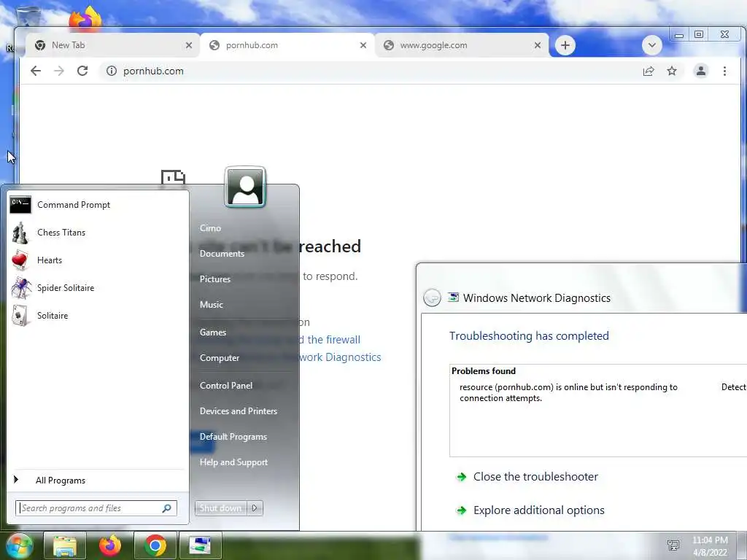Open Chrome three-dot menu
This screenshot has width=747, height=560.
click(x=724, y=71)
